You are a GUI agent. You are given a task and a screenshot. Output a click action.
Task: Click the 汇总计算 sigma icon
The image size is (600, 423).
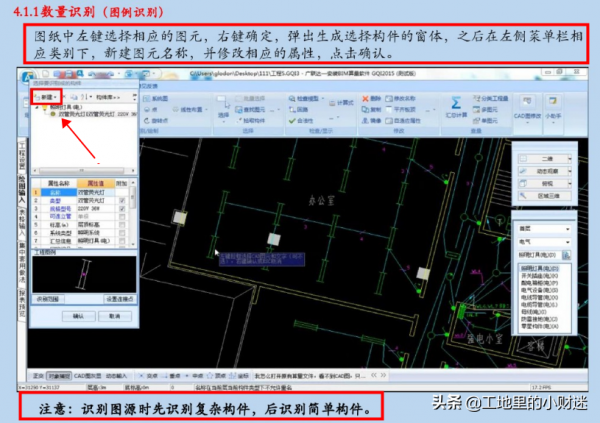[x=456, y=104]
